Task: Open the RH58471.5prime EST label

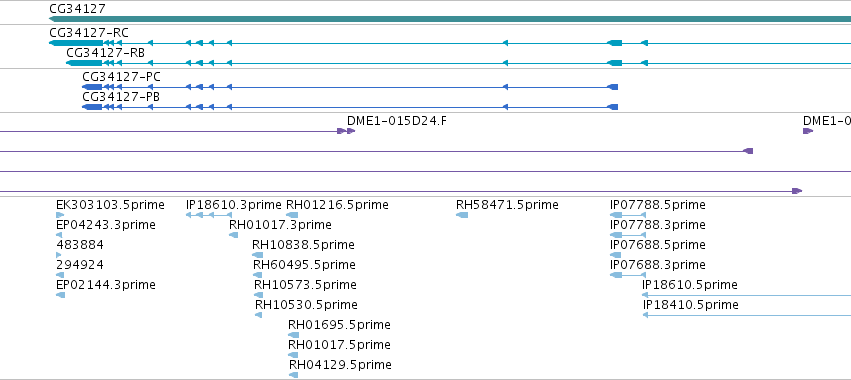Action: coord(507,205)
